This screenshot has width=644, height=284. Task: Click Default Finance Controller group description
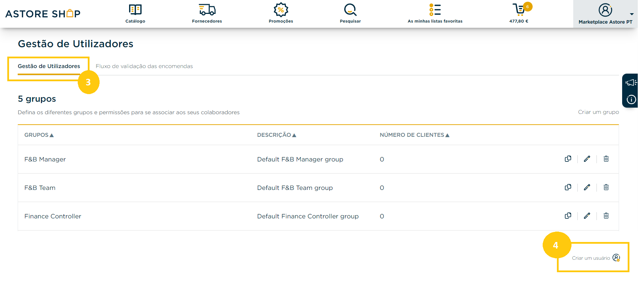[308, 216]
